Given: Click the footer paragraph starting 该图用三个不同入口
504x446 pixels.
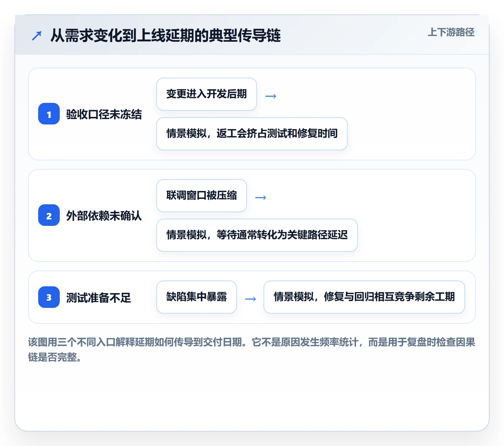Looking at the screenshot, I should (x=252, y=349).
